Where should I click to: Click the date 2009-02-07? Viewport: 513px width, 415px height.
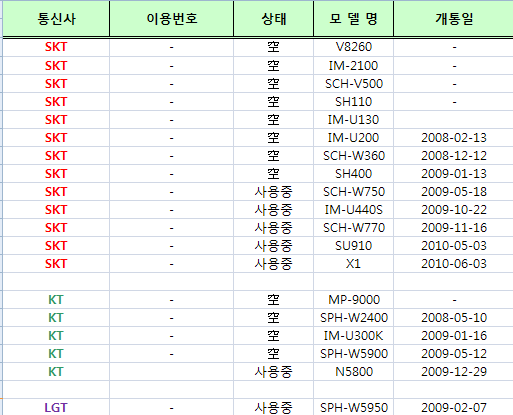click(454, 408)
